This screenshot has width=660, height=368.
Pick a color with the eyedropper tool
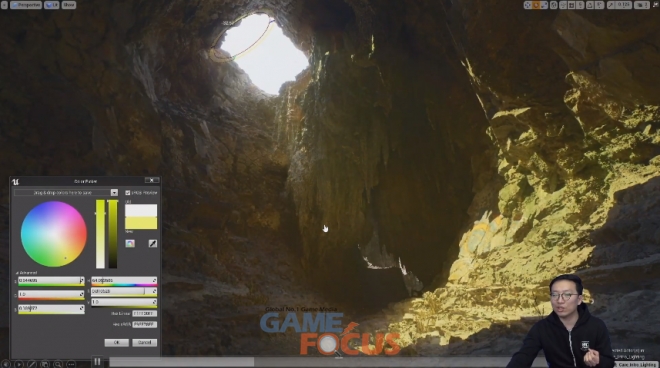pyautogui.click(x=153, y=243)
